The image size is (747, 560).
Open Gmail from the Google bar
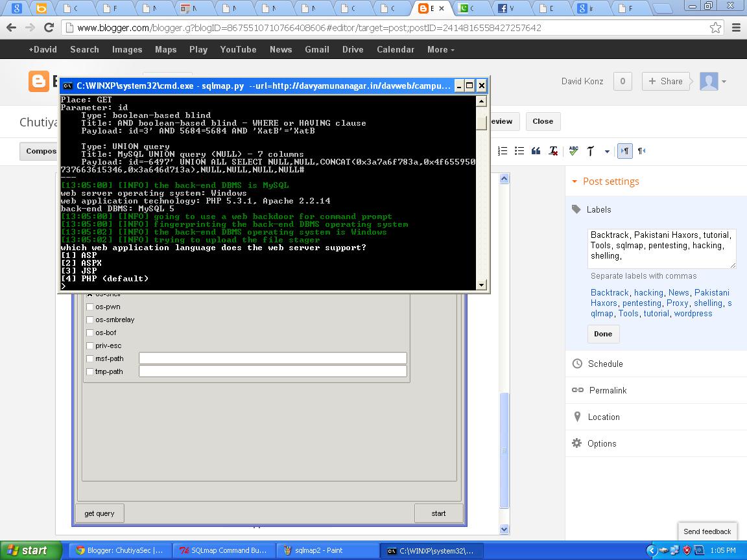317,49
